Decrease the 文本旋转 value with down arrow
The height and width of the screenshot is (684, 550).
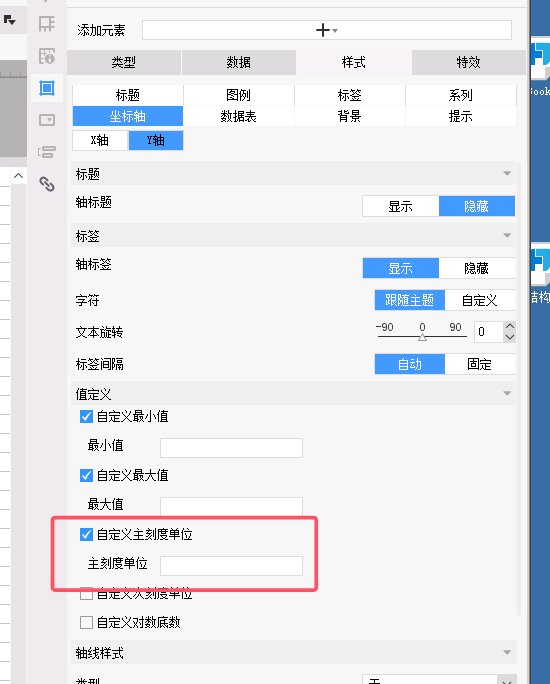509,337
